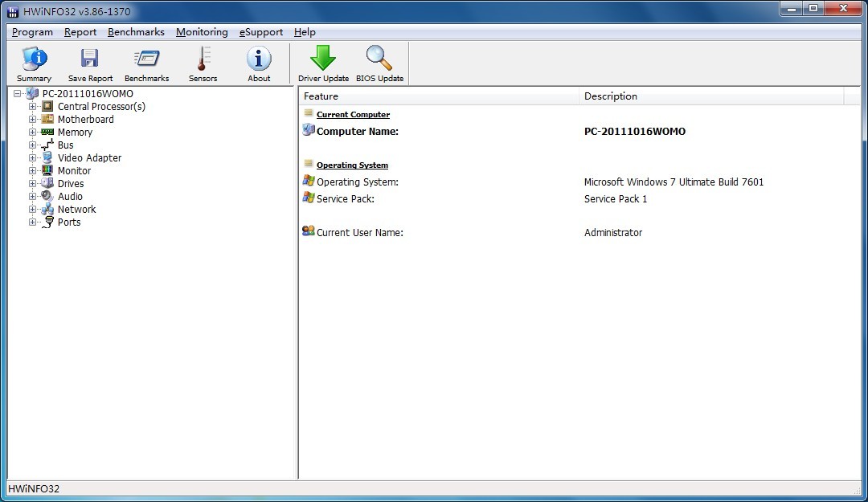
Task: Select Video Adapter in the tree
Action: click(x=89, y=158)
